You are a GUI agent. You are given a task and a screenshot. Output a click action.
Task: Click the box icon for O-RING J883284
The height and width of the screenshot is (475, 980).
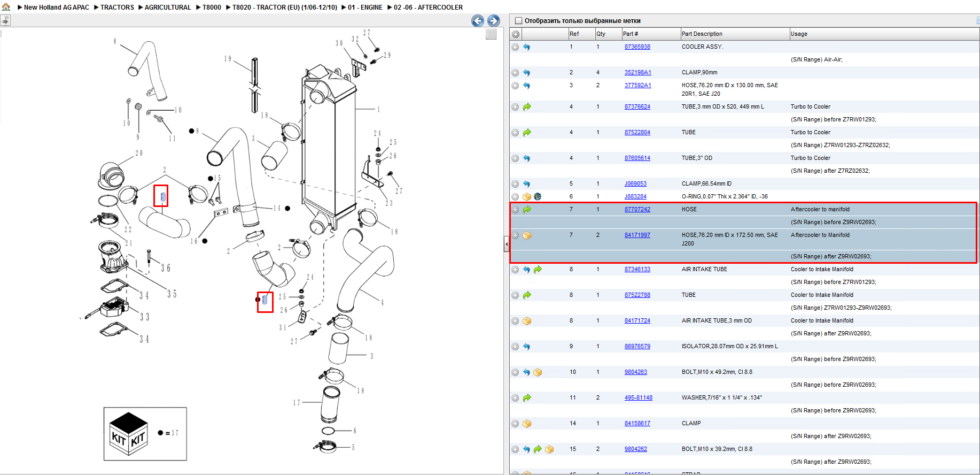[527, 197]
